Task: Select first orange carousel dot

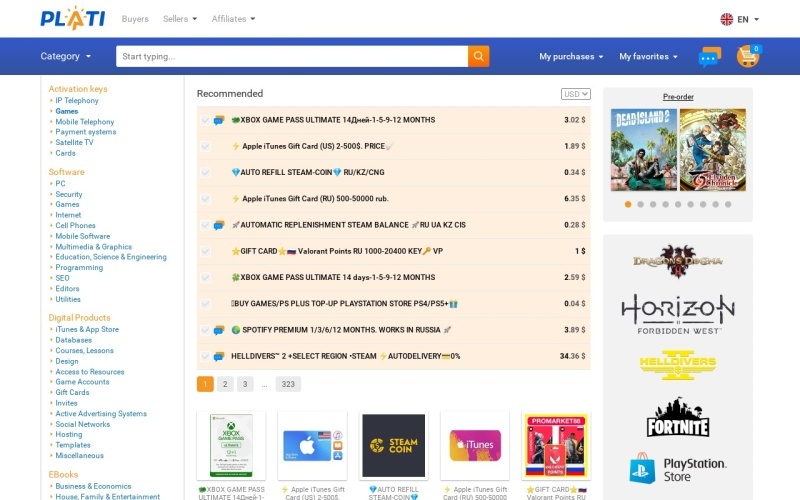Action: (628, 204)
